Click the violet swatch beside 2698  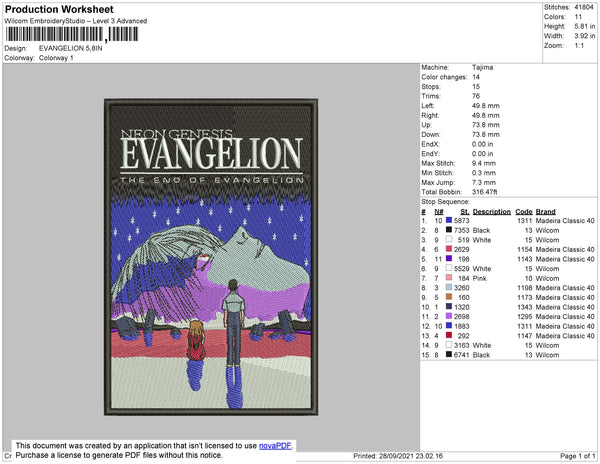449,316
